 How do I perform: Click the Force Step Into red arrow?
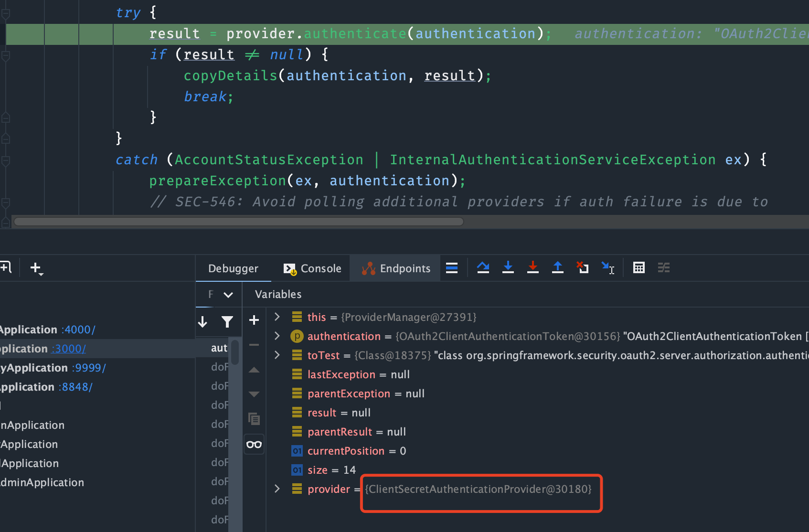[x=533, y=268]
